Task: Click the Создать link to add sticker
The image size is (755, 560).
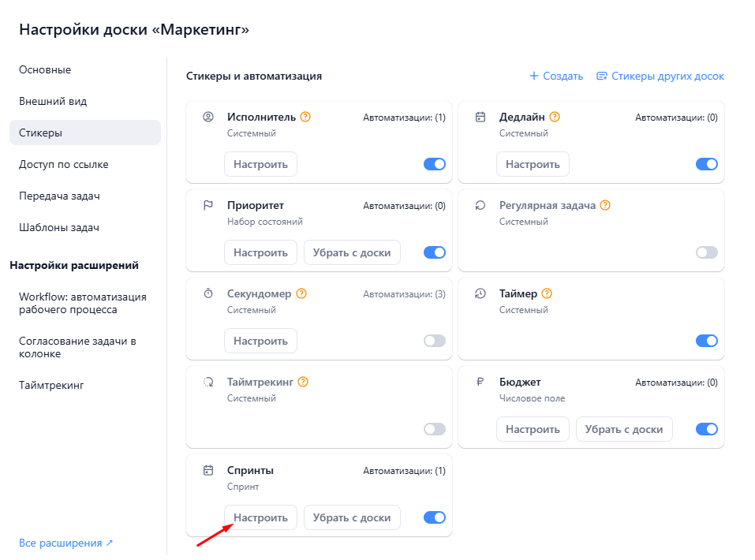Action: pos(556,77)
